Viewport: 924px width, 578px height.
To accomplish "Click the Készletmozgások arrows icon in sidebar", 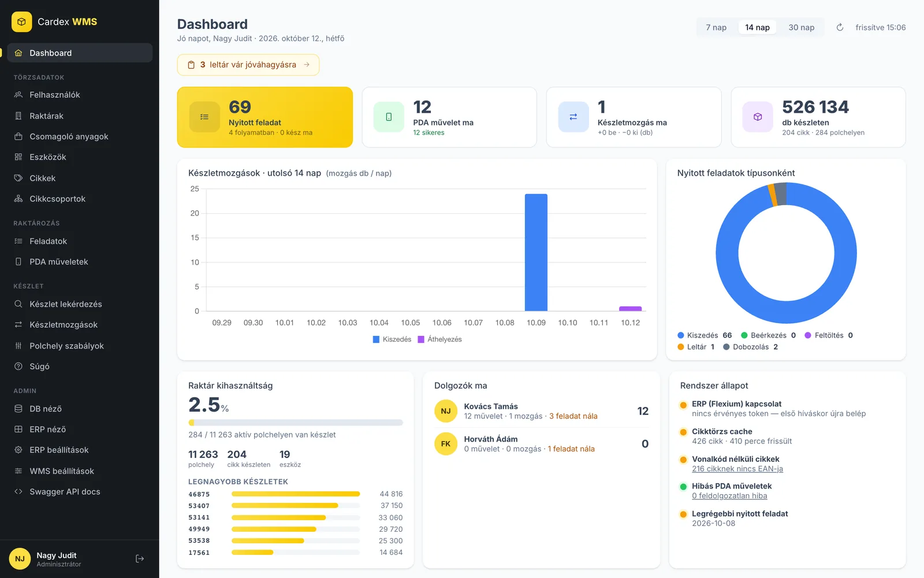I will (x=18, y=325).
